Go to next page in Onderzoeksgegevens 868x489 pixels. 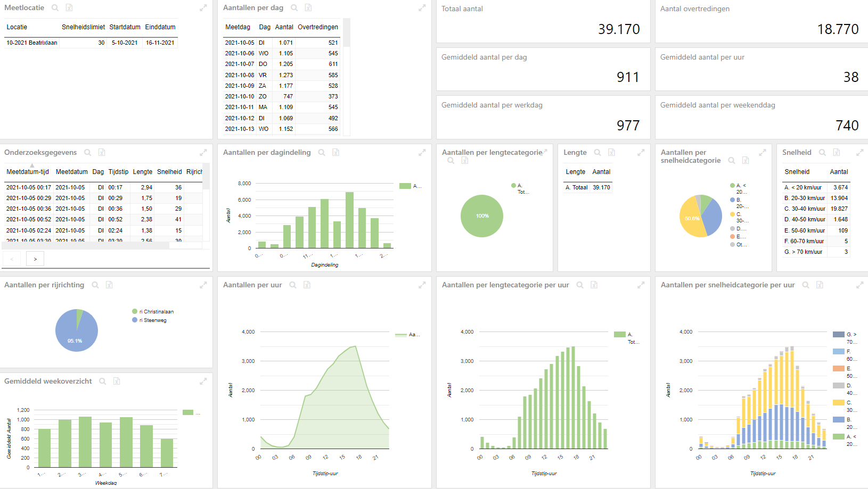point(35,259)
